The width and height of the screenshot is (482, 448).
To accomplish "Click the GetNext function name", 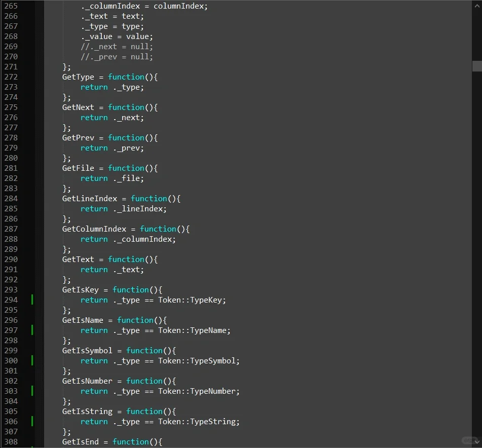I will pyautogui.click(x=78, y=107).
